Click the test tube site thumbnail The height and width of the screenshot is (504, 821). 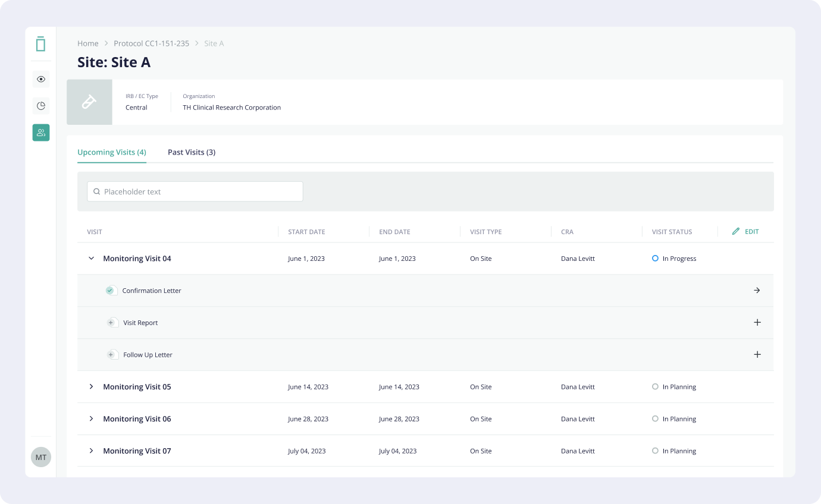tap(89, 102)
